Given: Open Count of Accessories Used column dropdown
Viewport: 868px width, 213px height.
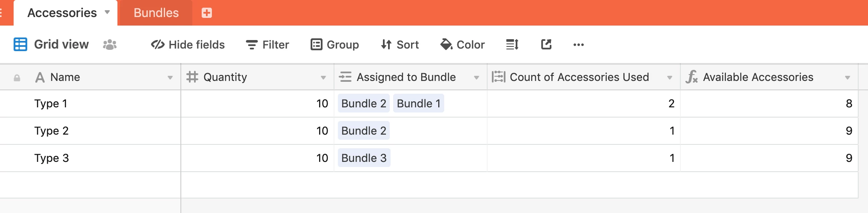Looking at the screenshot, I should pos(670,78).
